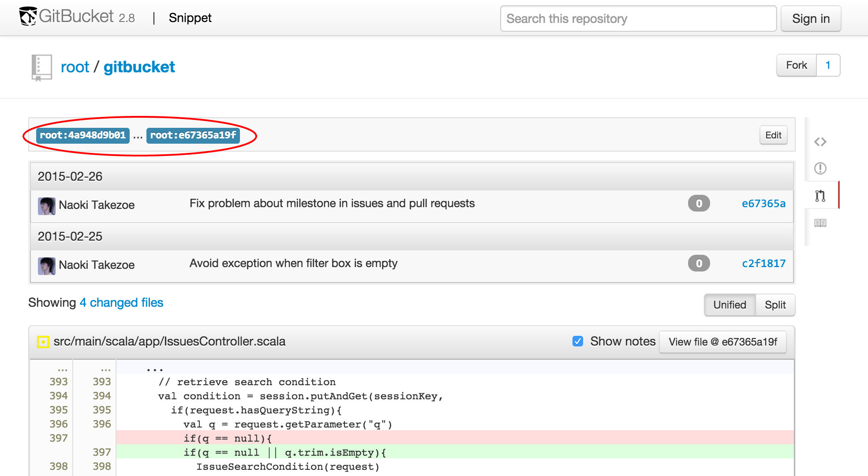Click the root:4a948d9b01 label
Screen dimensions: 868x476
point(83,135)
